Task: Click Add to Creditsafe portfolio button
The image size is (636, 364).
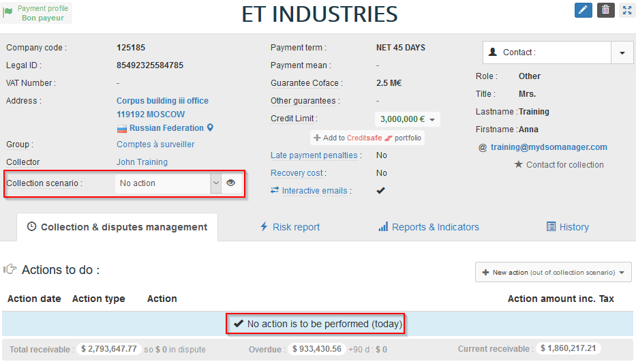Action: point(367,138)
